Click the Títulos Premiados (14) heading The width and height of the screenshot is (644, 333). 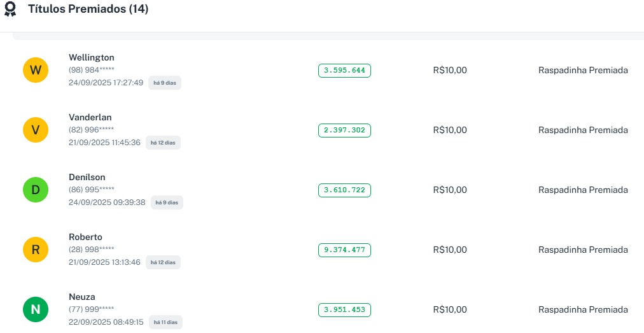point(88,10)
